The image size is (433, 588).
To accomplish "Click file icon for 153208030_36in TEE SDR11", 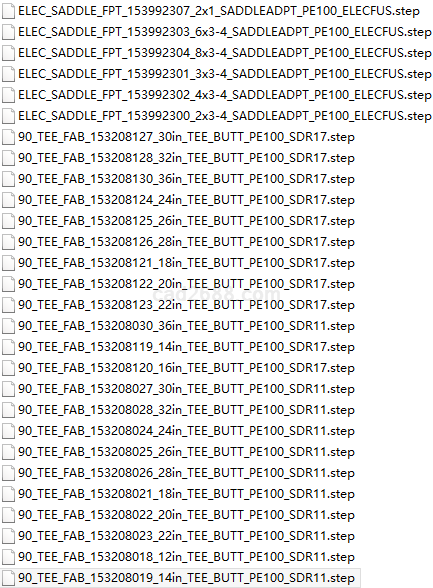I will pyautogui.click(x=8, y=326).
